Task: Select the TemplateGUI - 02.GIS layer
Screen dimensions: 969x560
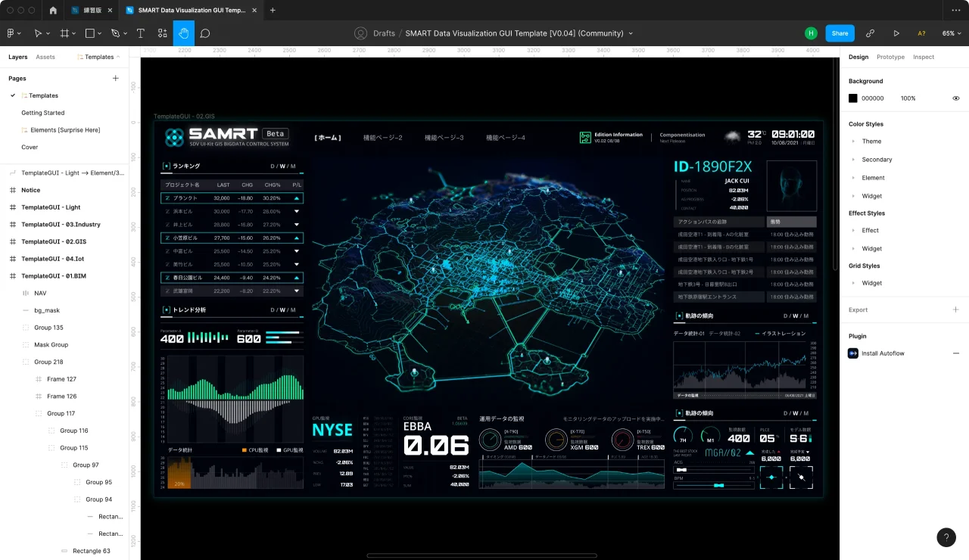Action: click(x=51, y=241)
